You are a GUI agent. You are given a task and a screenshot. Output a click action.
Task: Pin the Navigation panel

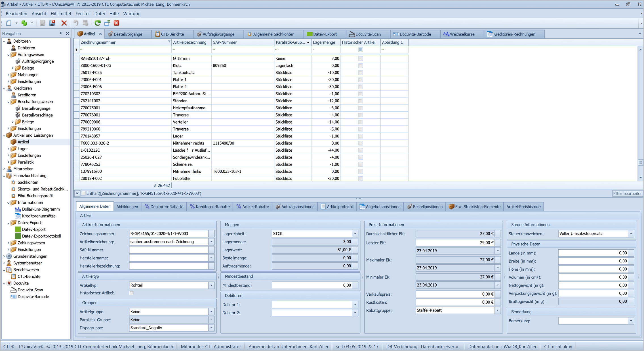(61, 34)
